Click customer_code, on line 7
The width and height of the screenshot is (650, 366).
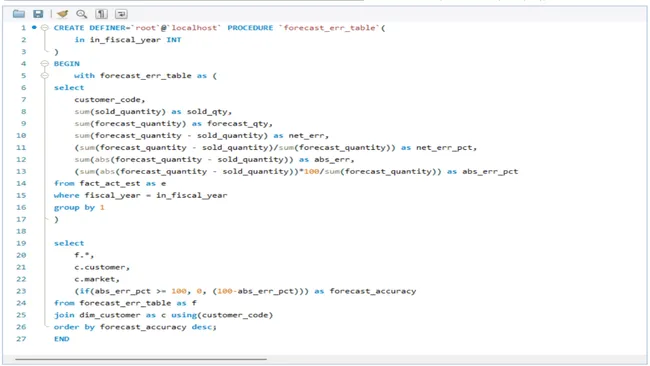pos(110,99)
